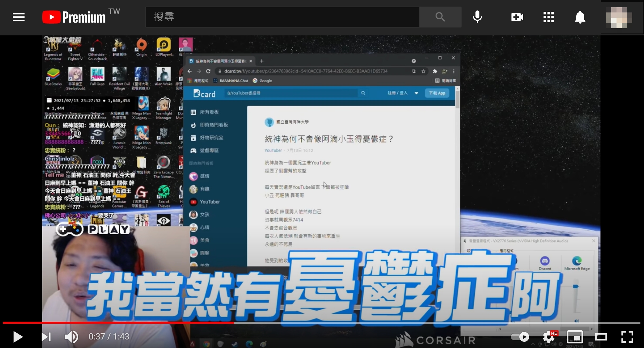The image size is (644, 348).
Task: Enable miniplayer mode
Action: (x=575, y=337)
